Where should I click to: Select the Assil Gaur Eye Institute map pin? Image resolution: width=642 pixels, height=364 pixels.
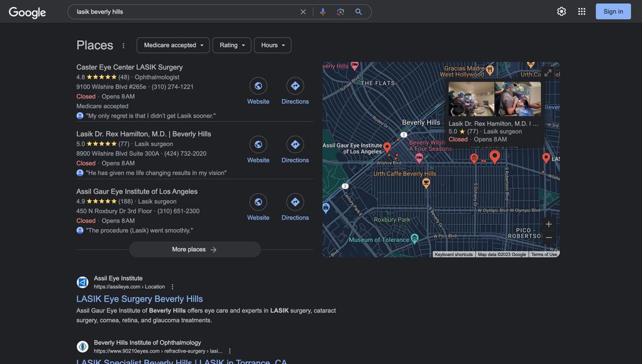pyautogui.click(x=387, y=147)
